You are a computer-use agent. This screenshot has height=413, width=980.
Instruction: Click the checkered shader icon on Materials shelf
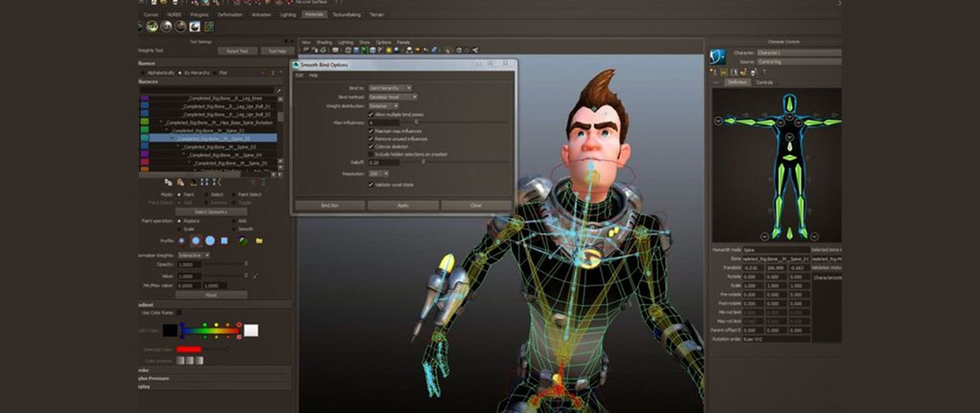coord(209,27)
